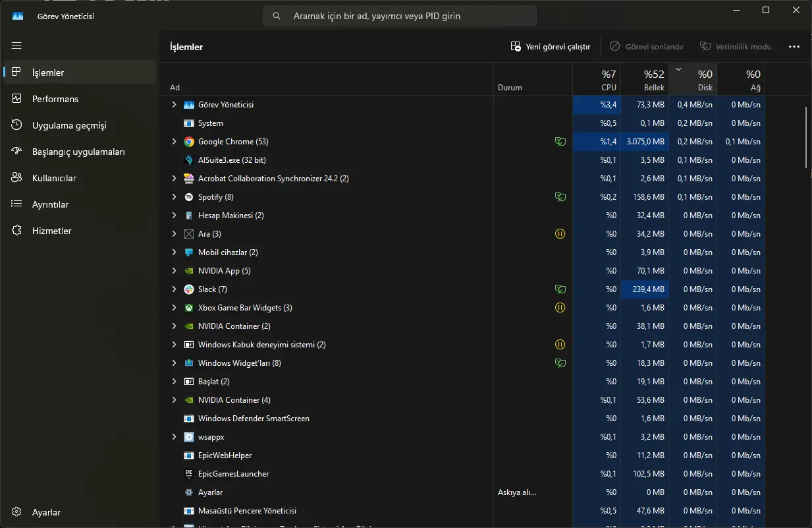Click the Xbox Game Bar Widgets icon
Screen dimensions: 812x528
[189, 308]
